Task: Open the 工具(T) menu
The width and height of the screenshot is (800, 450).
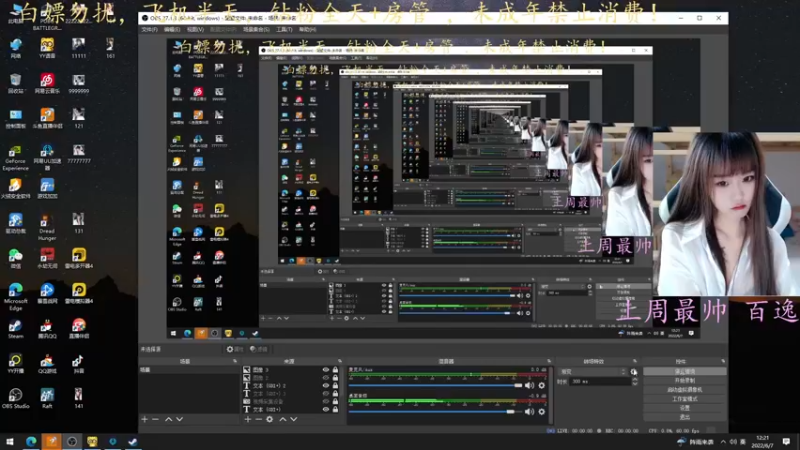Action: (x=284, y=30)
